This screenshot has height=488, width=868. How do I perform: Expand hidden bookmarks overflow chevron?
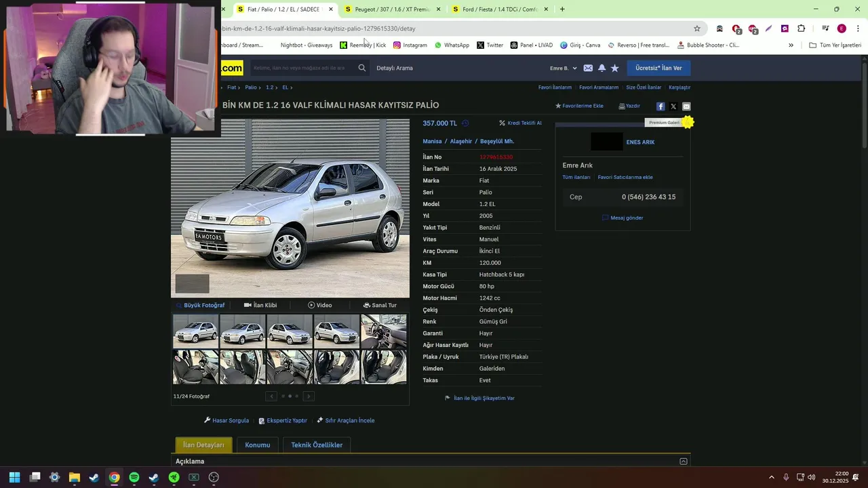point(791,45)
